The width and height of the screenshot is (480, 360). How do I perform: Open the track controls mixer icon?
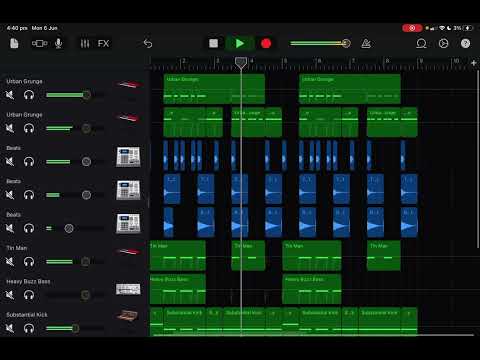[85, 43]
